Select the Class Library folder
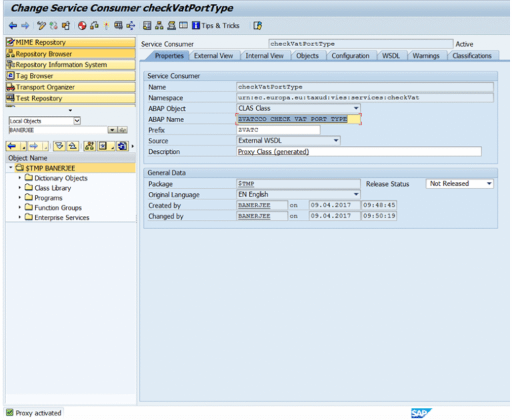The image size is (512, 420). tap(53, 188)
